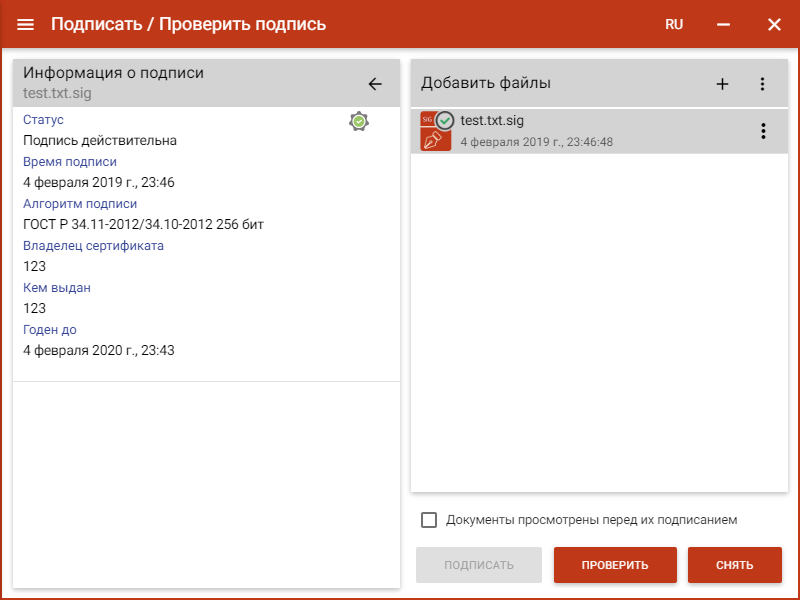Switch language using the RU selector
Viewport: 800px width, 600px height.
pos(674,24)
